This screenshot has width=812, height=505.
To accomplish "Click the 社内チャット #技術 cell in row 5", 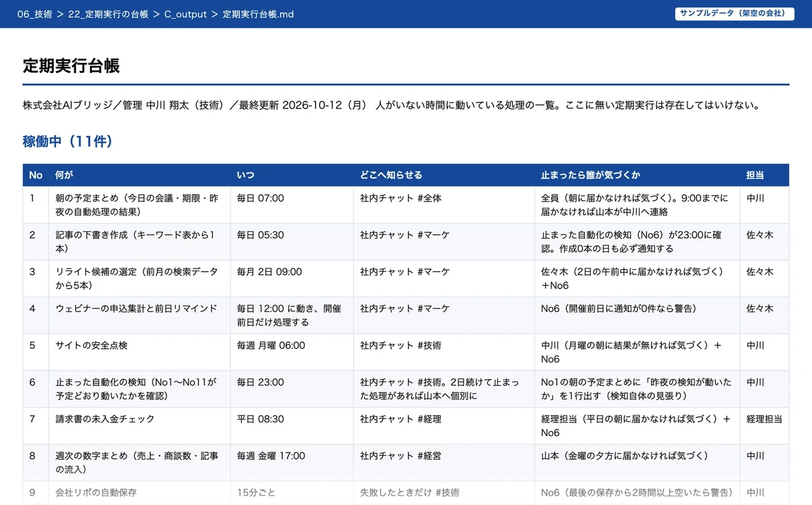I will pos(444,352).
